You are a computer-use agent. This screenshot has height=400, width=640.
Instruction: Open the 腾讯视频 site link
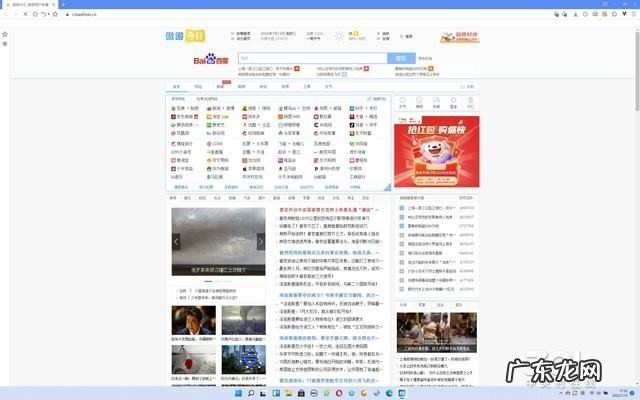[184, 125]
